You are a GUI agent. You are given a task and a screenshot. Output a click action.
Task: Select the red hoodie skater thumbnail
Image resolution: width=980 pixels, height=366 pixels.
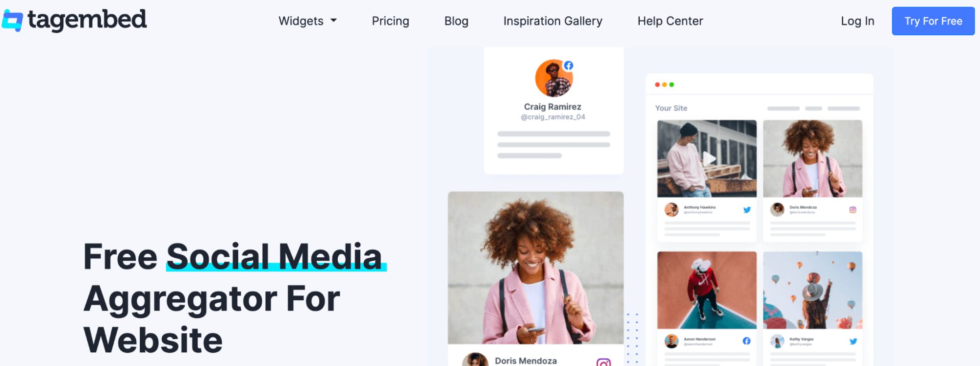706,290
